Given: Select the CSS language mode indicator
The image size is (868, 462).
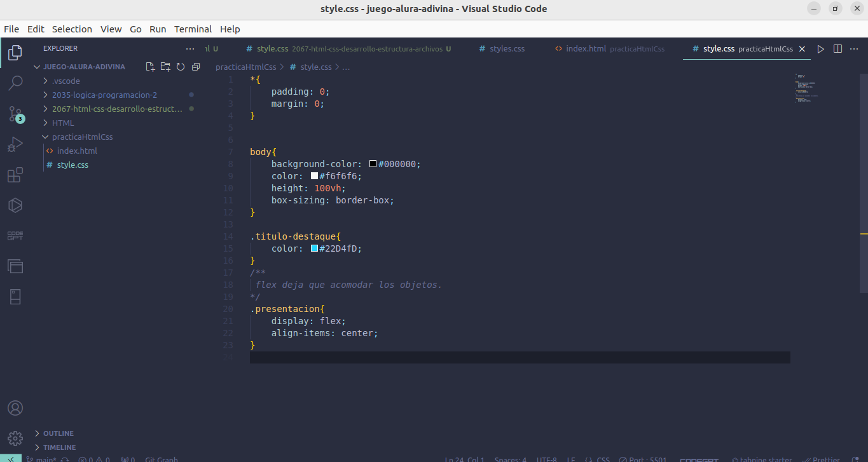Looking at the screenshot, I should [x=603, y=459].
